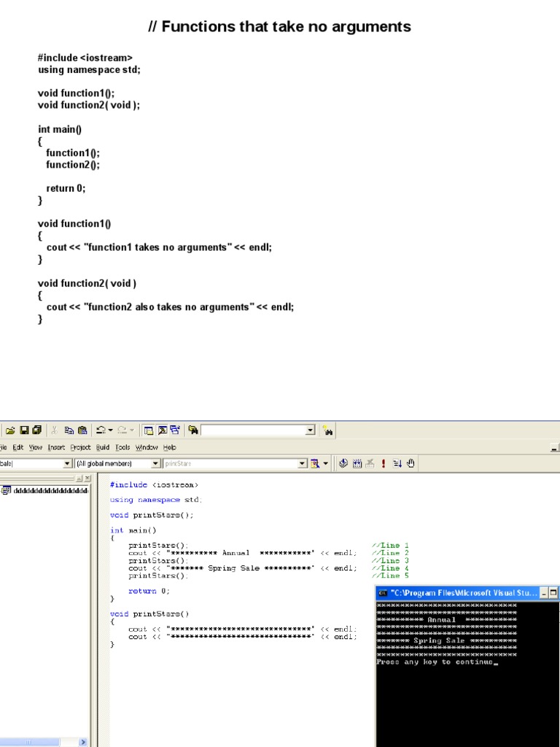
Task: Click the workspace pane dock toggle button
Action: click(79, 479)
